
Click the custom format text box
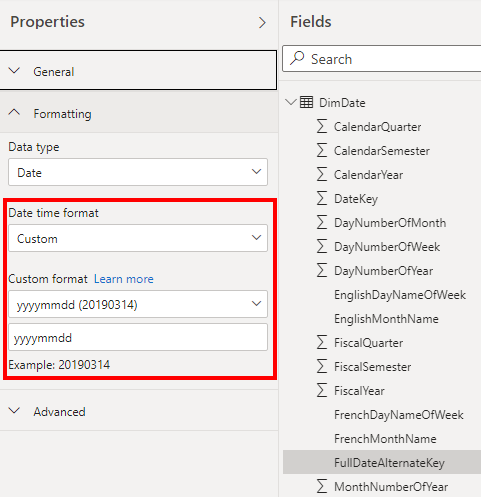coord(138,337)
